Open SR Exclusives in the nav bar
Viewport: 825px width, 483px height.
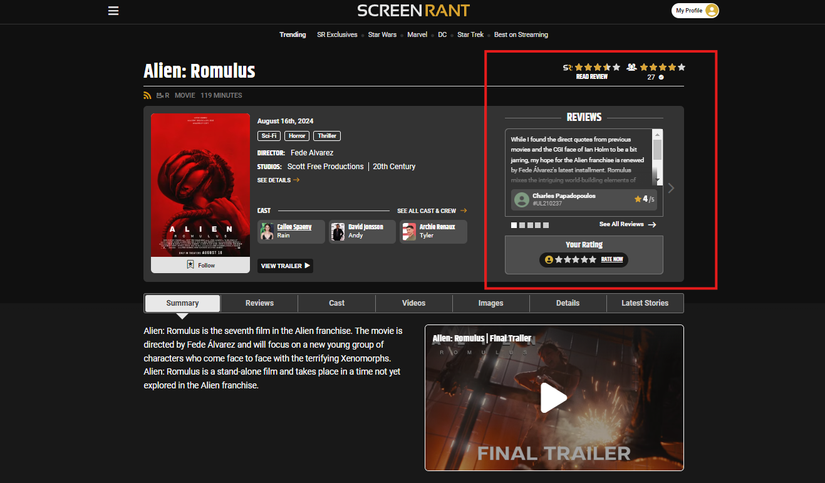337,35
